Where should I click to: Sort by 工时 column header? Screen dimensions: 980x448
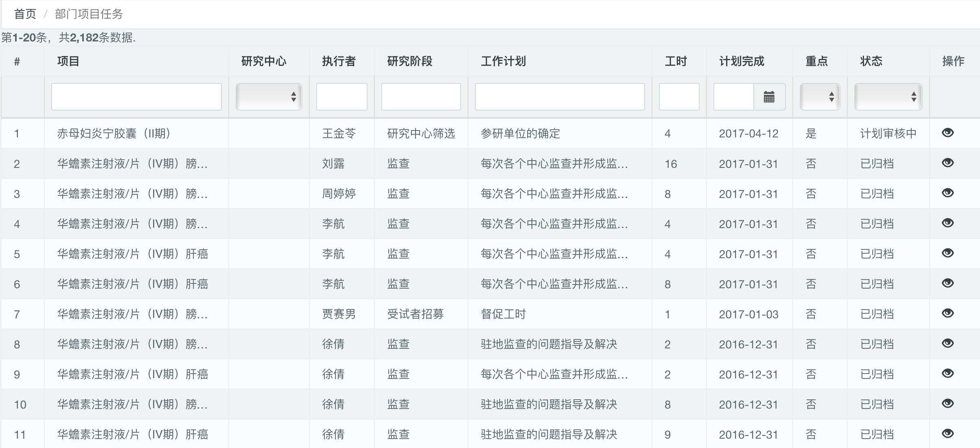pyautogui.click(x=676, y=61)
